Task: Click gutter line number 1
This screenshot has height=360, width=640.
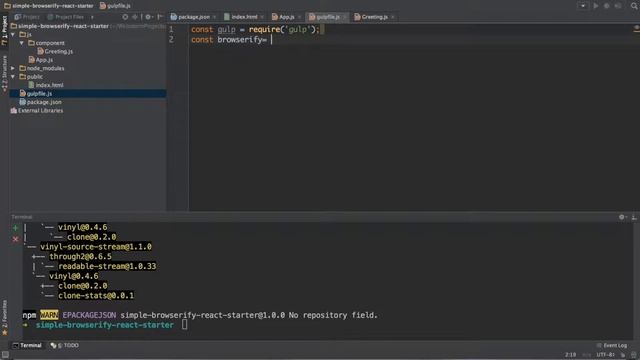Action: (x=171, y=29)
